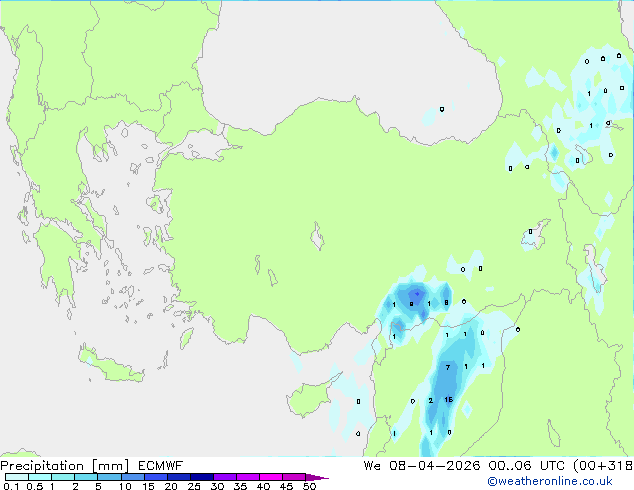The height and width of the screenshot is (490, 634).
Task: Select the 10–15 mm legend color box
Action: 132,477
